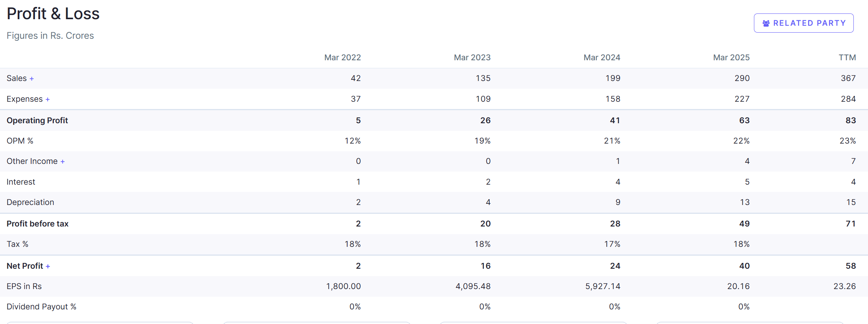Viewport: 868px width, 324px height.
Task: Open the Related Party button
Action: [803, 23]
